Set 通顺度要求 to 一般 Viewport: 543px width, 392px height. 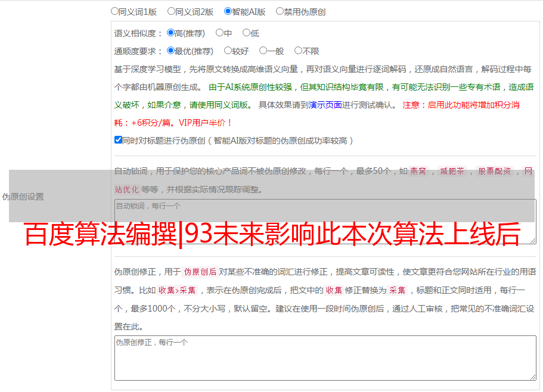click(263, 51)
